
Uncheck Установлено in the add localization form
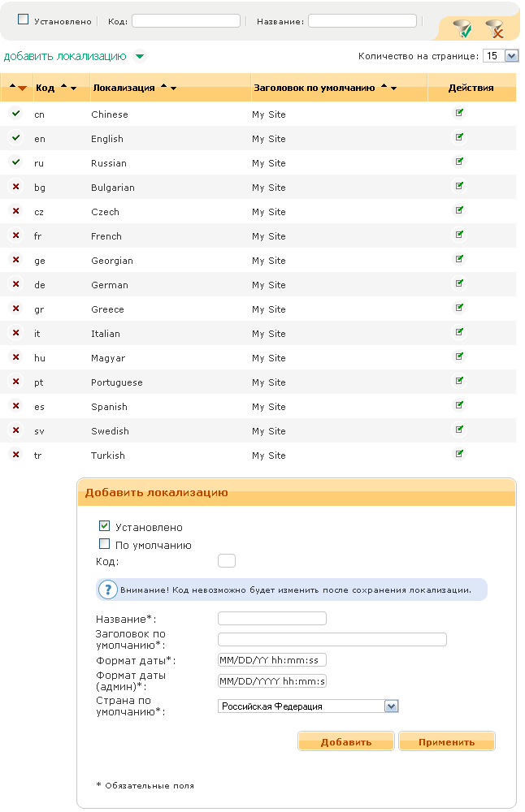pyautogui.click(x=104, y=526)
